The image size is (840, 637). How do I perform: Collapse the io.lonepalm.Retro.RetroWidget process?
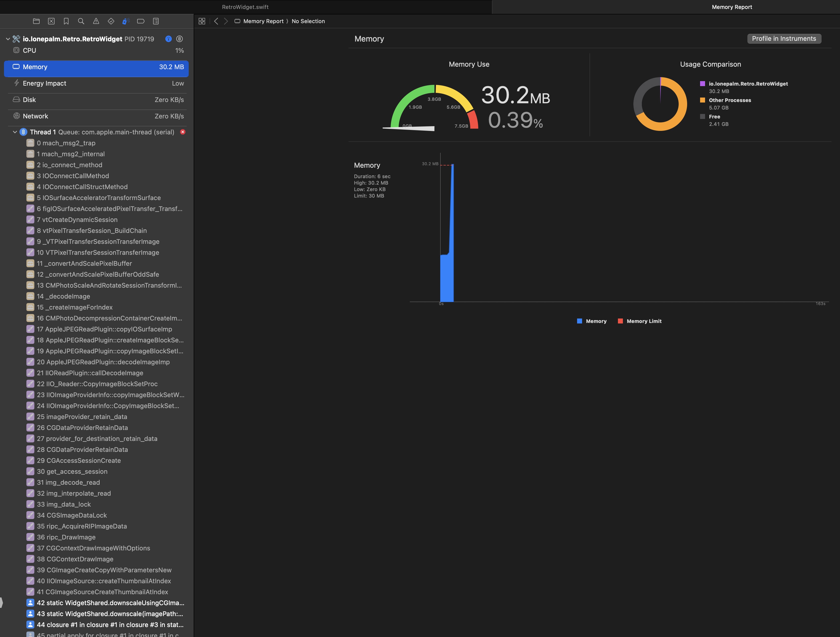pos(8,39)
